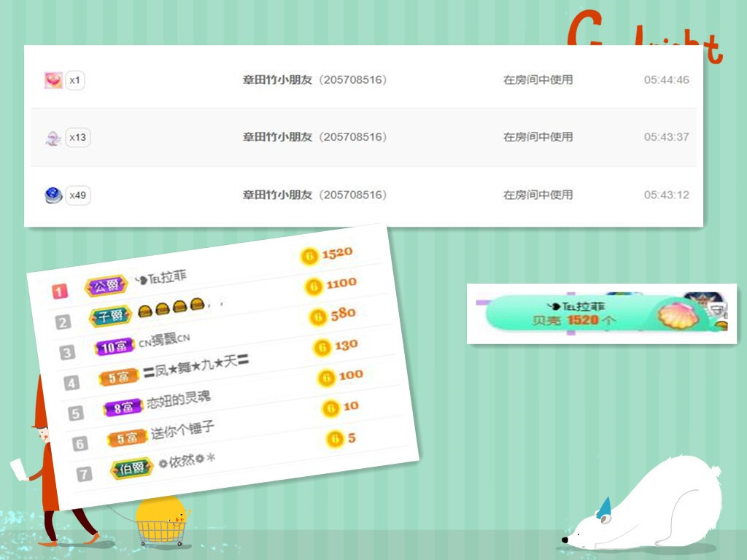Click the gray rank 7 number icon

84,474
